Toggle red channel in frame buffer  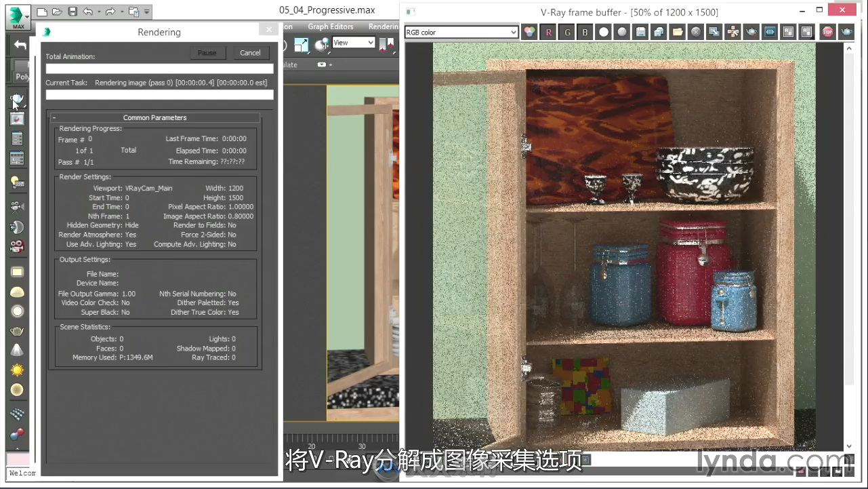548,32
